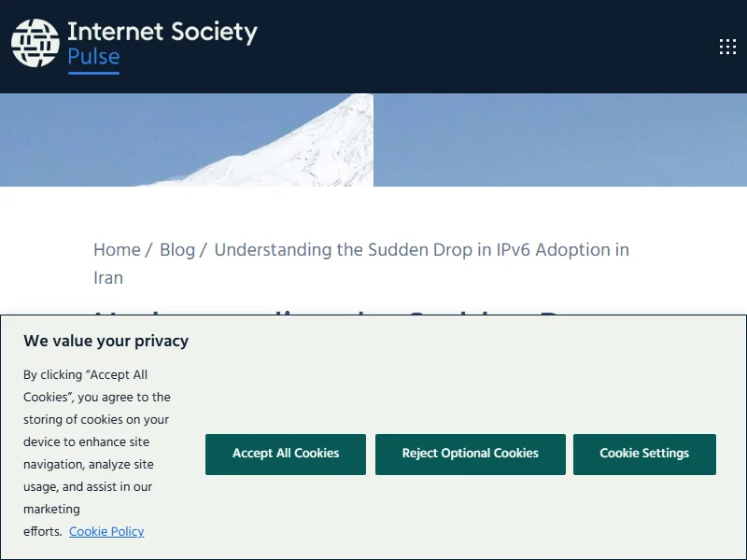Click the "We value your privacy" heading
The image size is (747, 560).
pos(106,341)
